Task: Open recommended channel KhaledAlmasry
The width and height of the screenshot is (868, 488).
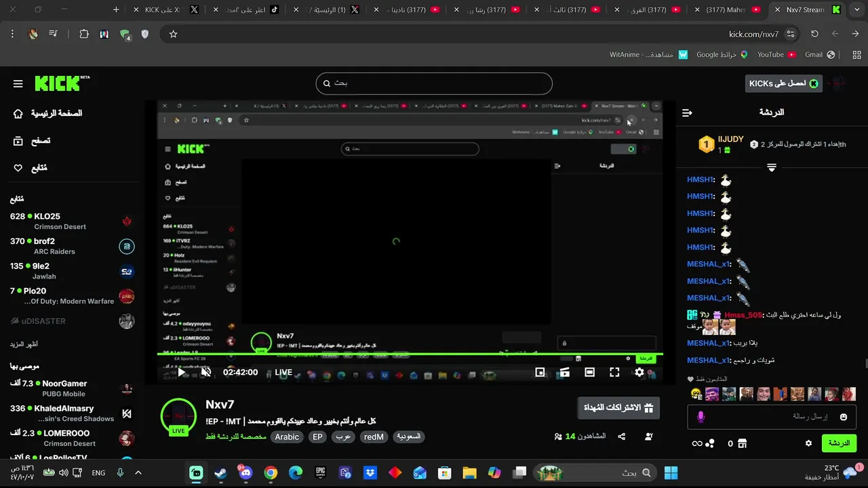Action: [x=73, y=413]
